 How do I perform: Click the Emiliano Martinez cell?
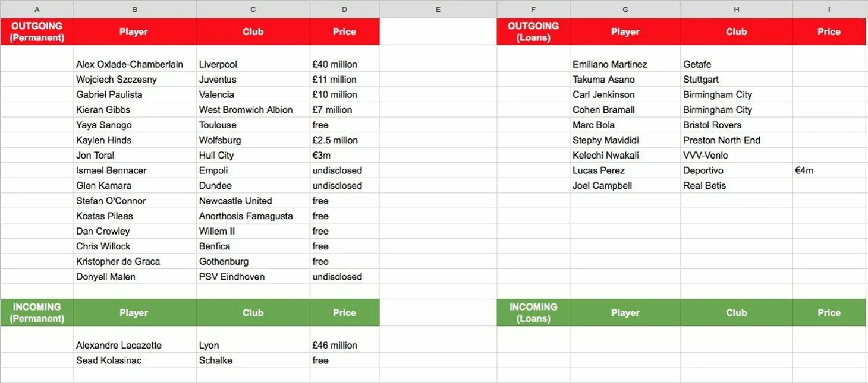610,64
